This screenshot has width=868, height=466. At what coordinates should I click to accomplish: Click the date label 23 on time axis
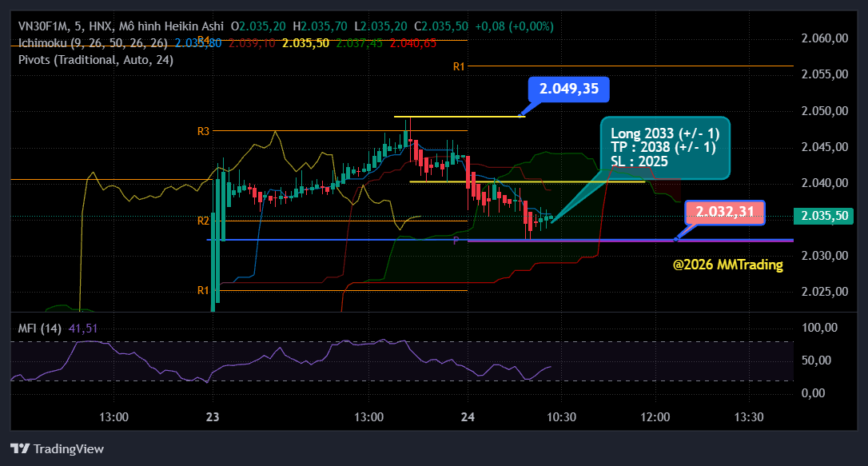click(213, 416)
